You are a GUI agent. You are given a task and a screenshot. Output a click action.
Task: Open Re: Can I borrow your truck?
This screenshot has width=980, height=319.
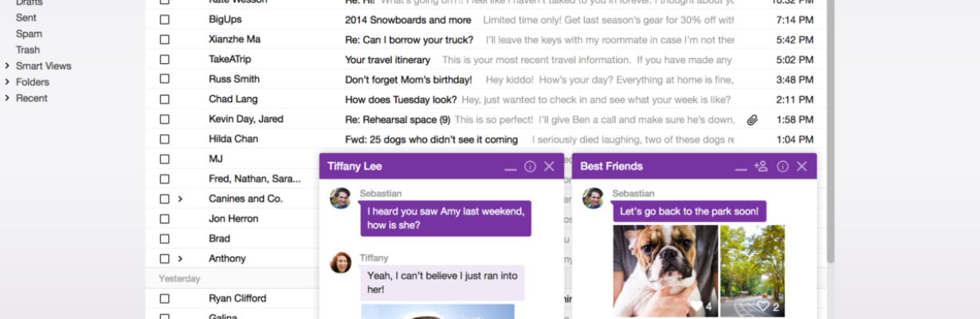click(x=409, y=40)
